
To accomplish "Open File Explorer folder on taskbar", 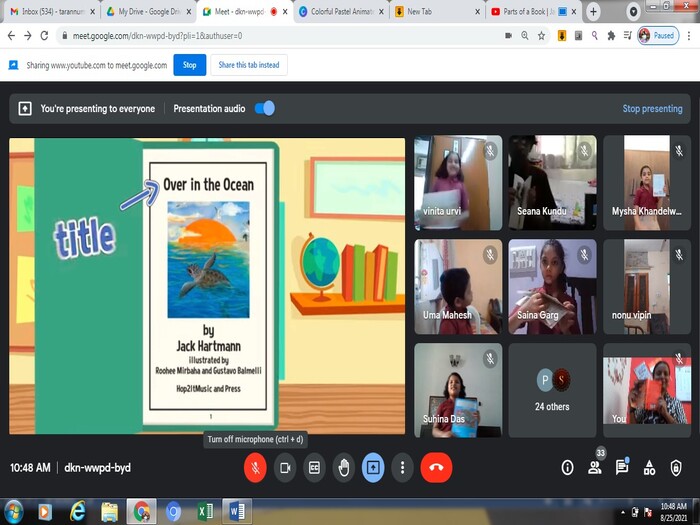I will click(x=109, y=512).
